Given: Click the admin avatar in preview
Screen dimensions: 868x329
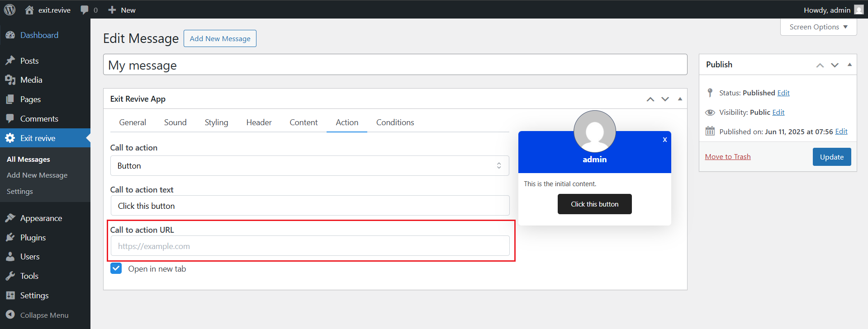Looking at the screenshot, I should click(x=594, y=132).
